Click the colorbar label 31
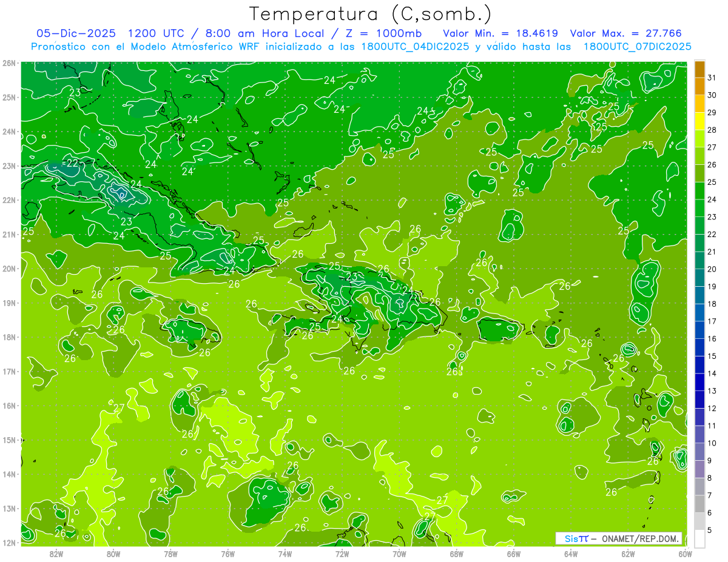The height and width of the screenshot is (562, 728). pos(712,78)
